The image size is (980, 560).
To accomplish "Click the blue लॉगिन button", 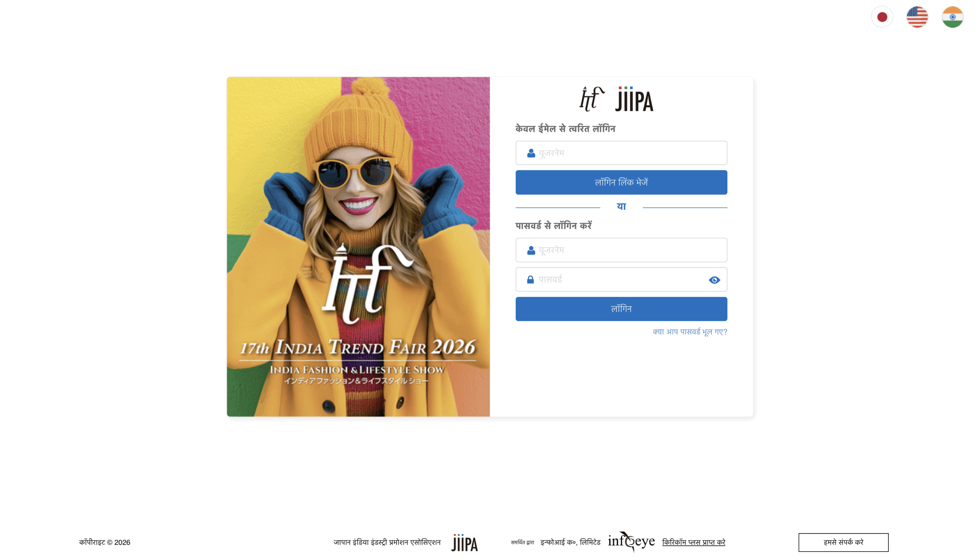I will pos(621,309).
